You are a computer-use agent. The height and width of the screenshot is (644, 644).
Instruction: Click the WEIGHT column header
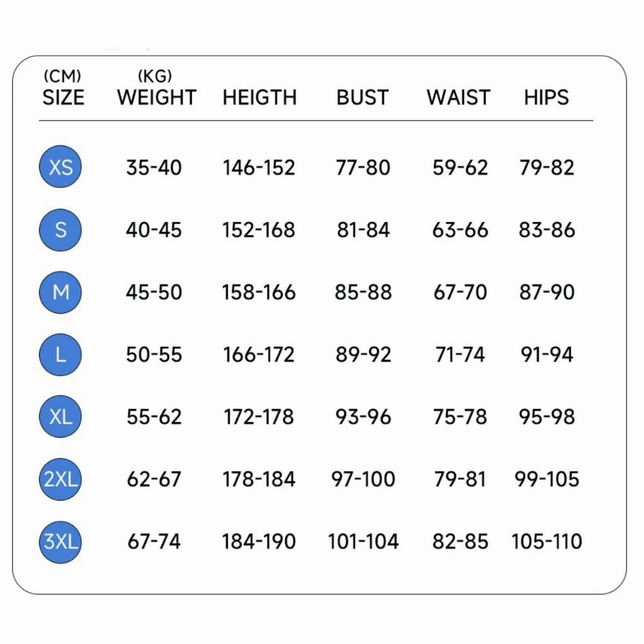pyautogui.click(x=157, y=97)
